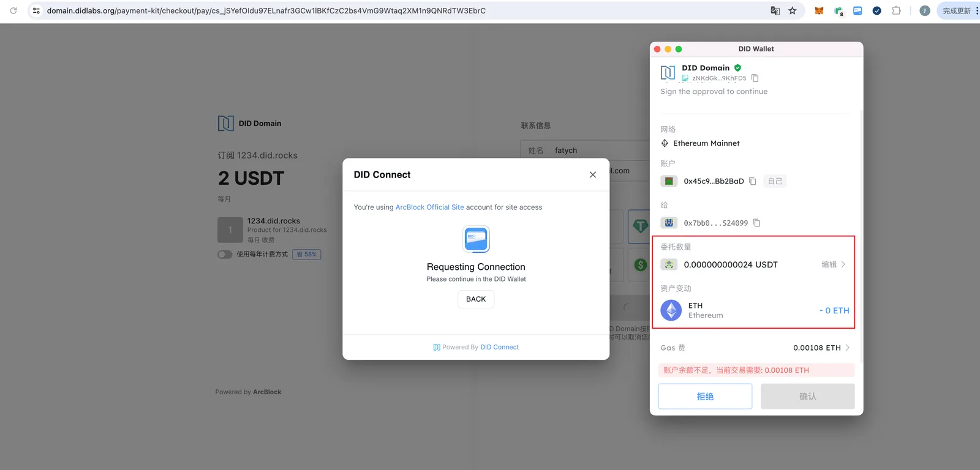This screenshot has height=470, width=980.
Task: Reload the page with the browser refresh icon
Action: click(x=13, y=10)
